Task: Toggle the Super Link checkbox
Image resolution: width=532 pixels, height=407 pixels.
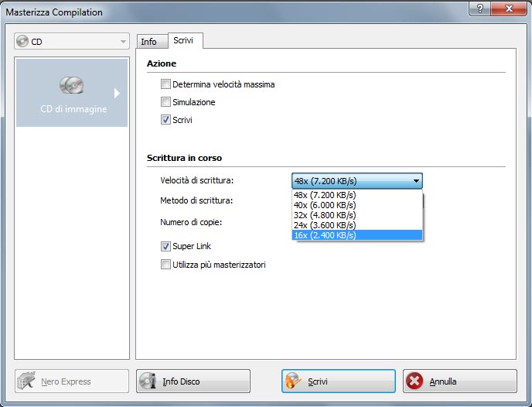Action: click(x=165, y=246)
